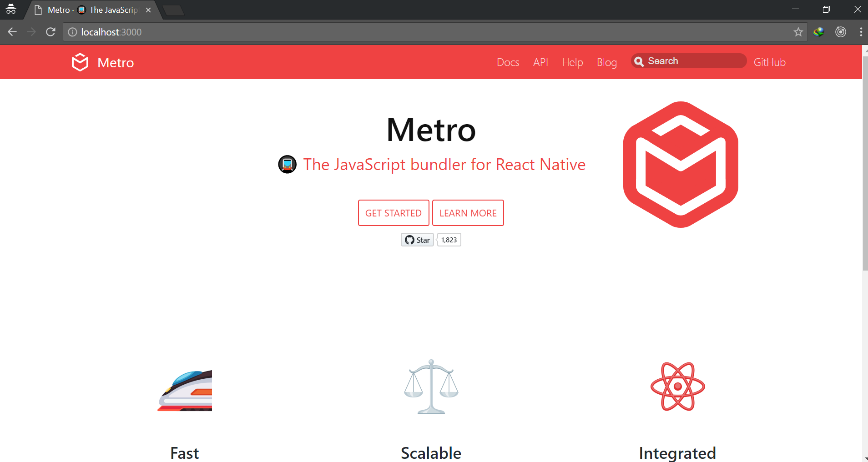Click the large Metro page title
The image size is (868, 462).
coord(431,130)
